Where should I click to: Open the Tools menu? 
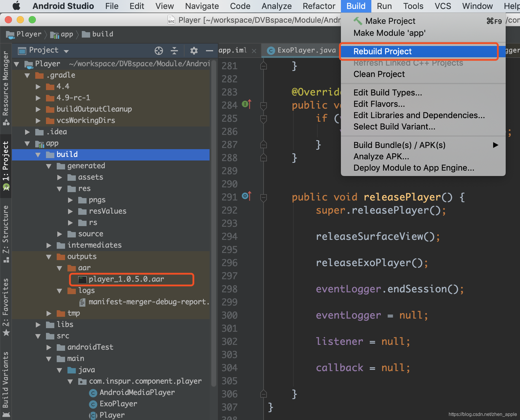pyautogui.click(x=413, y=6)
